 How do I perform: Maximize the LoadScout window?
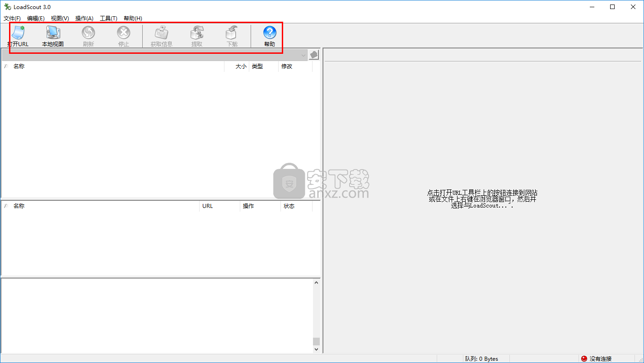pyautogui.click(x=612, y=7)
